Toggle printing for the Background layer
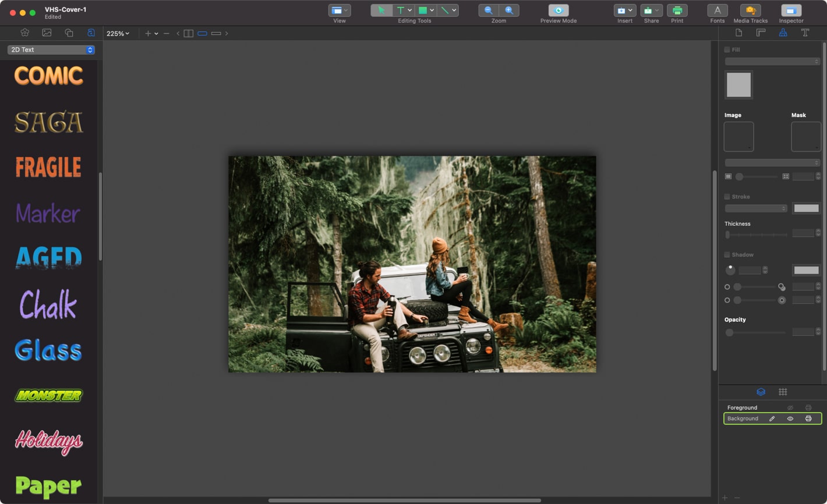Viewport: 827px width, 504px height. point(808,418)
